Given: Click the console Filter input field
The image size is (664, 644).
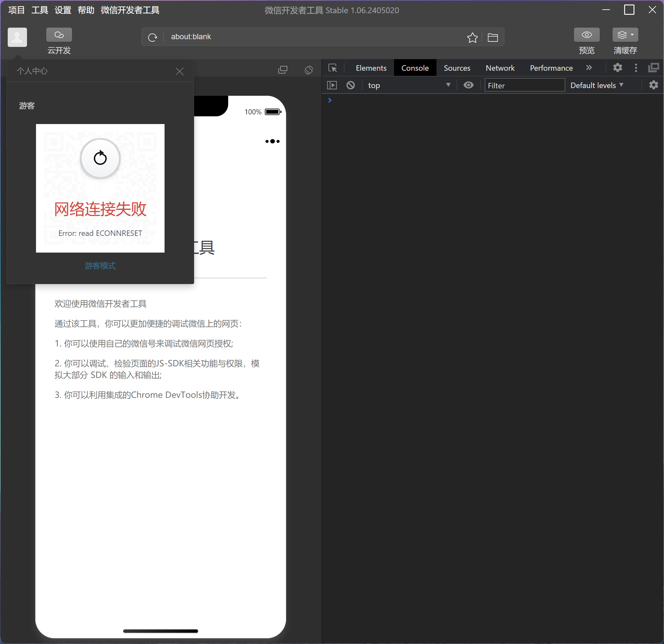Looking at the screenshot, I should (524, 85).
